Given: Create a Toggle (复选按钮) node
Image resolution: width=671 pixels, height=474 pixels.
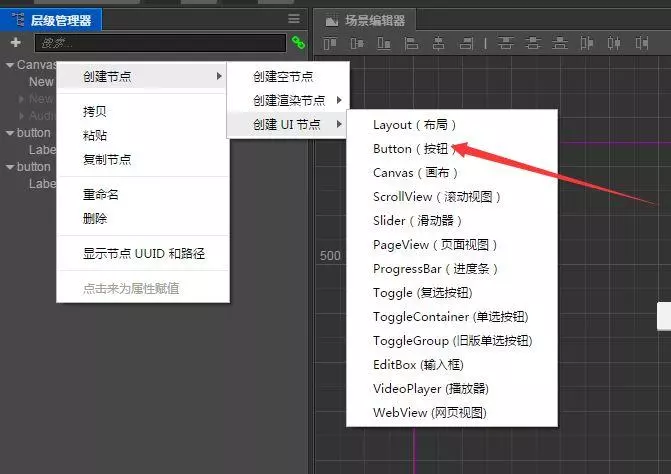Looking at the screenshot, I should (422, 293).
